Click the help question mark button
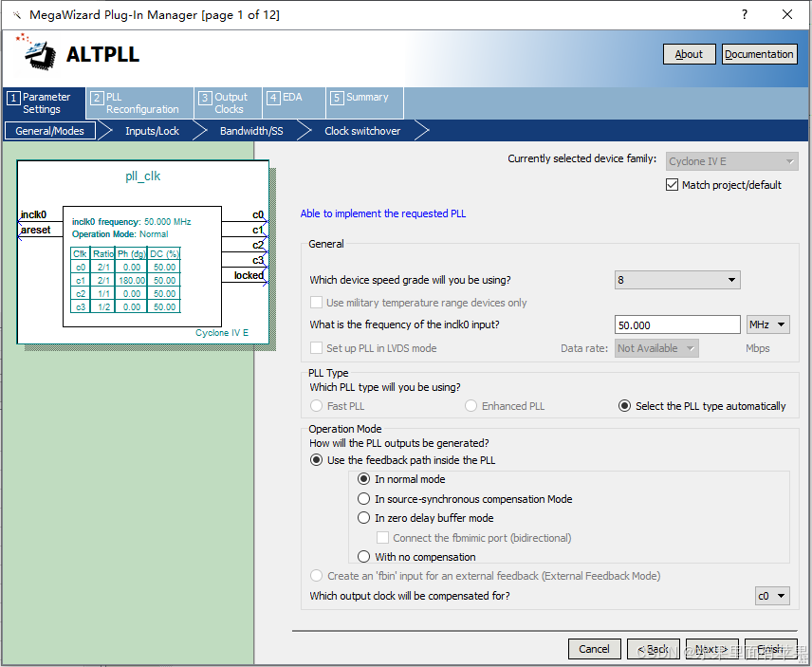812x667 pixels. click(x=744, y=14)
